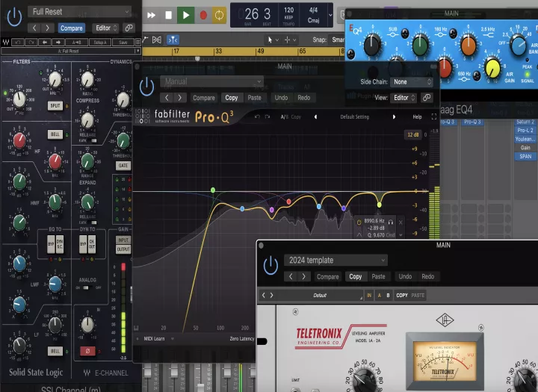Viewport: 538px width, 392px height.
Task: Open the Side Chain None dropdown
Action: [412, 81]
